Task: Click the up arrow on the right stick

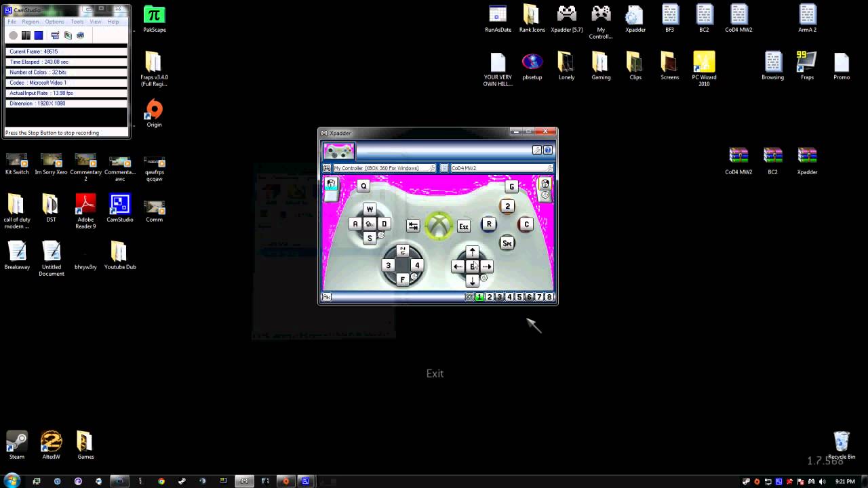Action: point(473,252)
